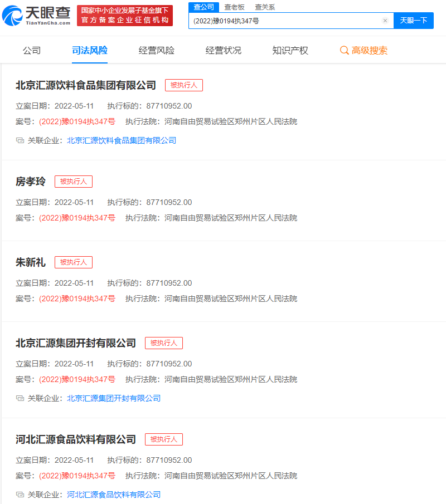Open the 朱新礼 result title
The image size is (446, 504).
pos(31,262)
